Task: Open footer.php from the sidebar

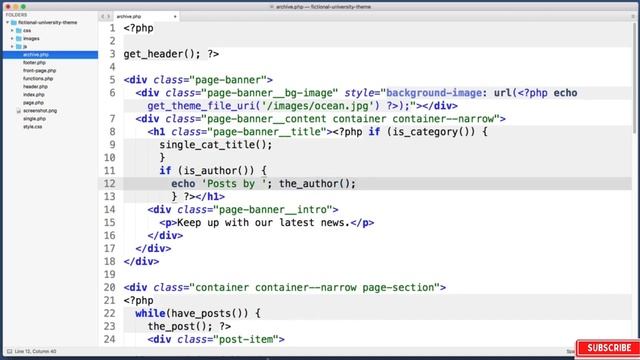Action: point(34,62)
